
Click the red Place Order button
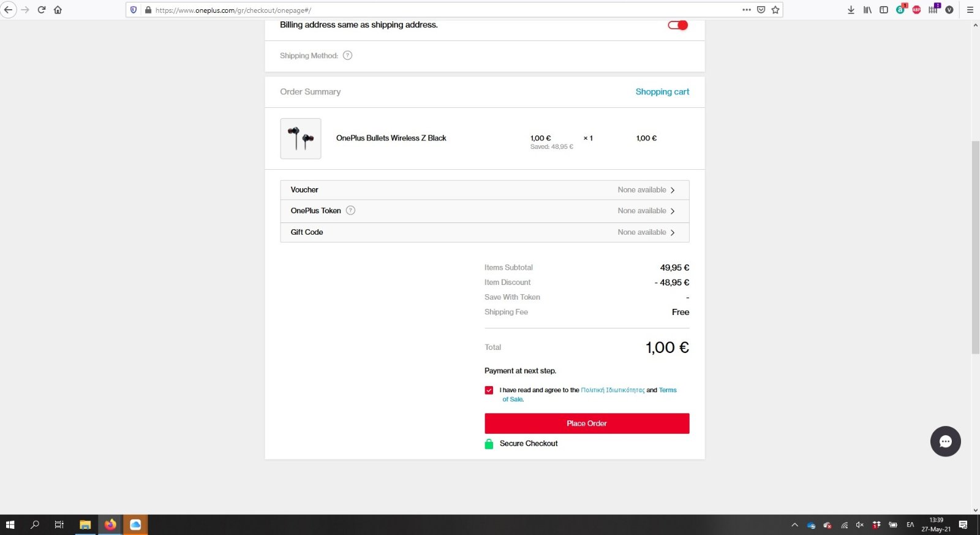tap(587, 423)
